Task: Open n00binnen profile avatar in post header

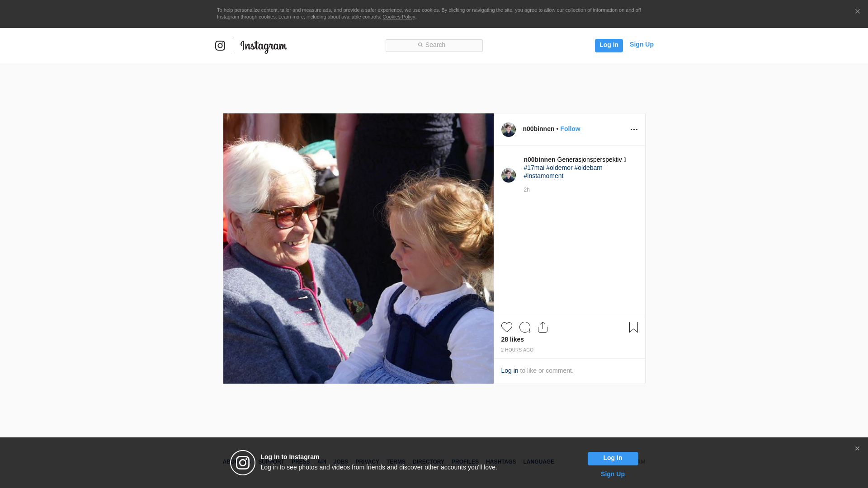Action: (x=508, y=130)
